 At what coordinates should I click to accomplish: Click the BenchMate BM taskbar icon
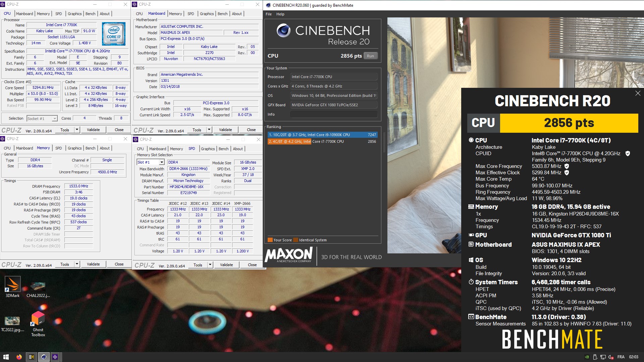31,357
